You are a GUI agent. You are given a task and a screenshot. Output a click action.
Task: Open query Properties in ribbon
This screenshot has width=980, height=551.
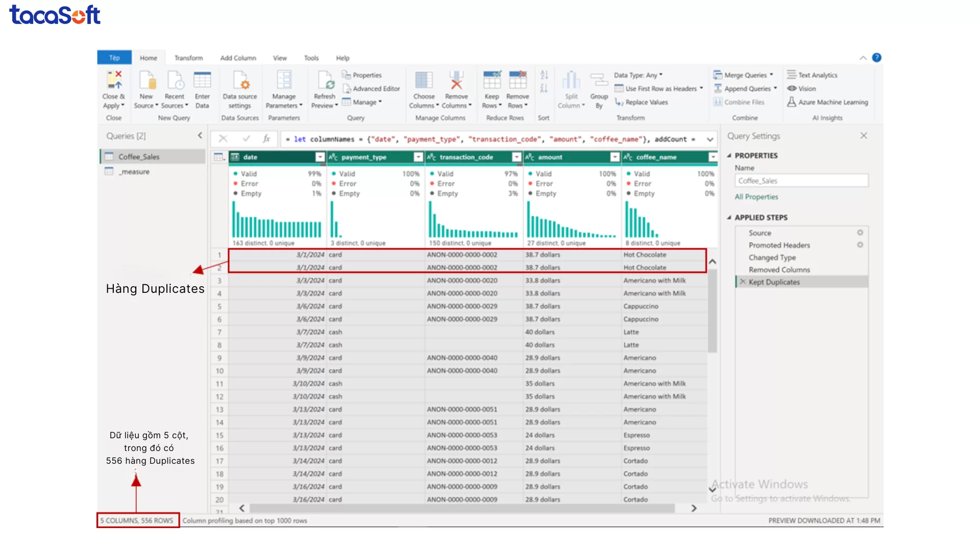362,75
